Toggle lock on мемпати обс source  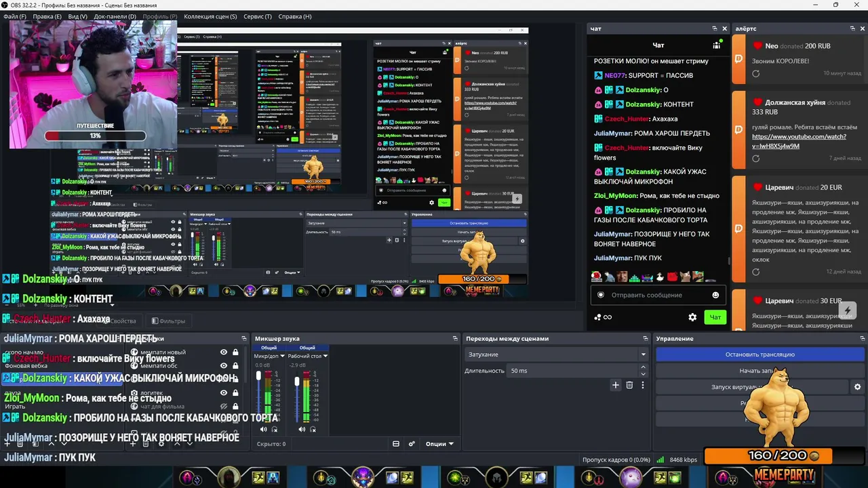coord(235,366)
